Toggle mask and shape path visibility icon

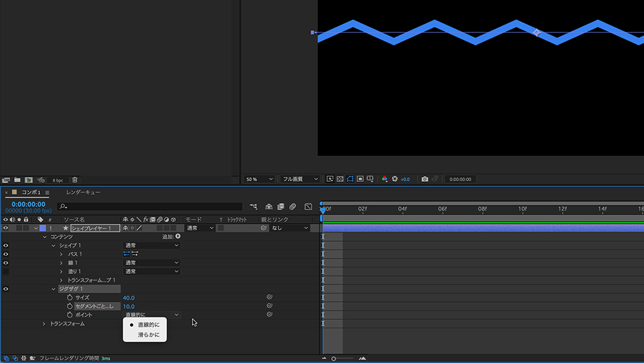coord(350,179)
